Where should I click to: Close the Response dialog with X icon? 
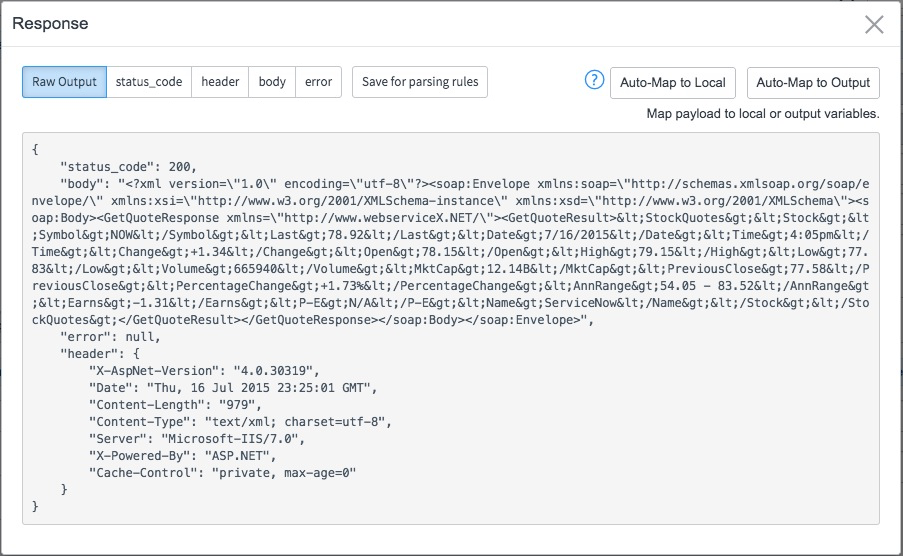874,24
